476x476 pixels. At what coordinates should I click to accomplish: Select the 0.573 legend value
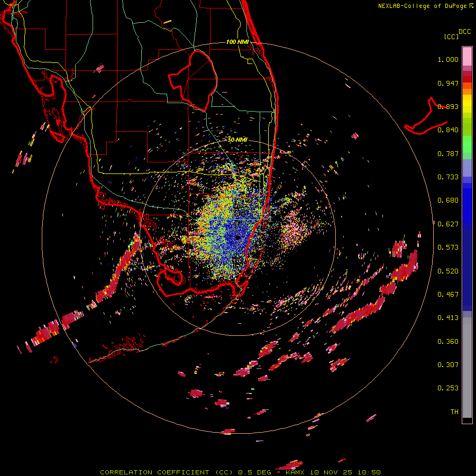(448, 248)
